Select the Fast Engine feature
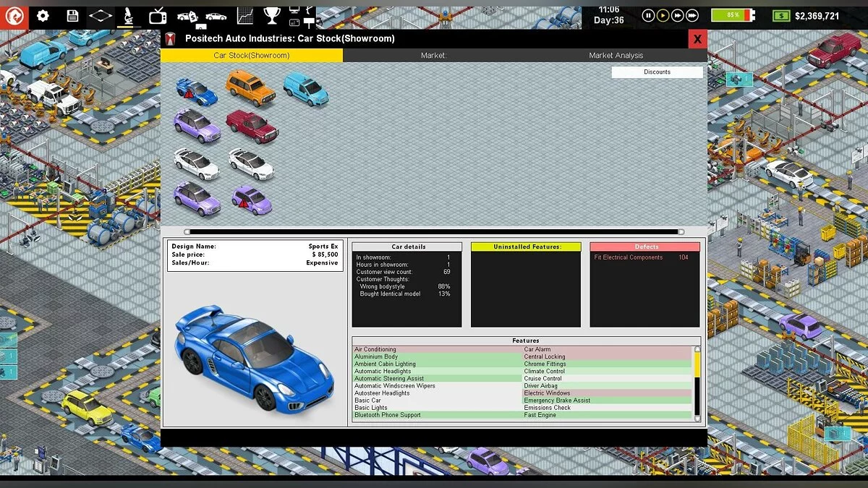 [607, 415]
